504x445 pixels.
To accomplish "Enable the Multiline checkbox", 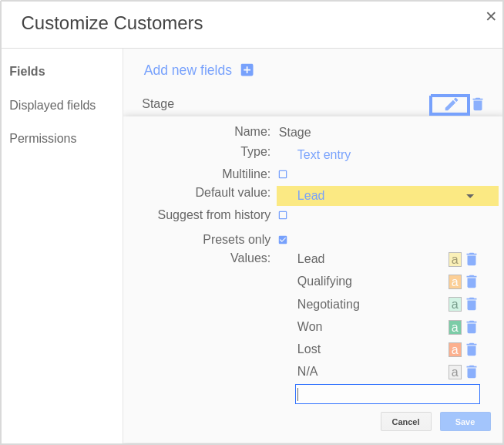I will [x=283, y=174].
